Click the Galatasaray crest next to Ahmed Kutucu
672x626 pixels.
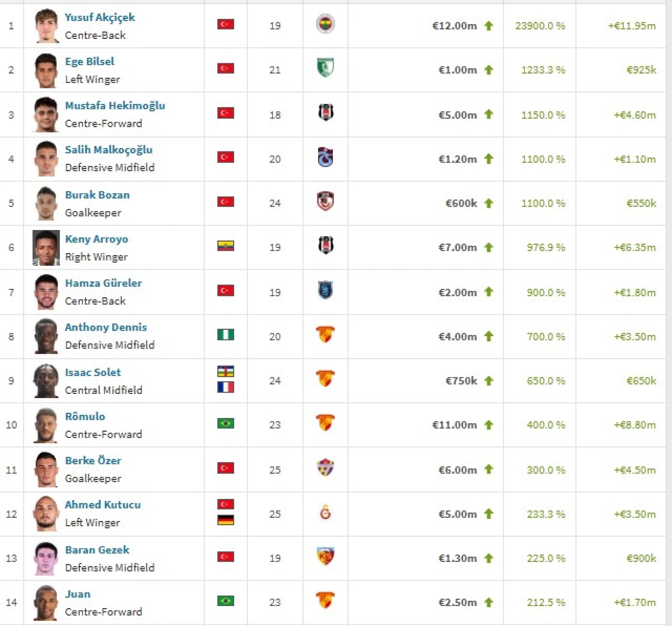[x=325, y=513]
